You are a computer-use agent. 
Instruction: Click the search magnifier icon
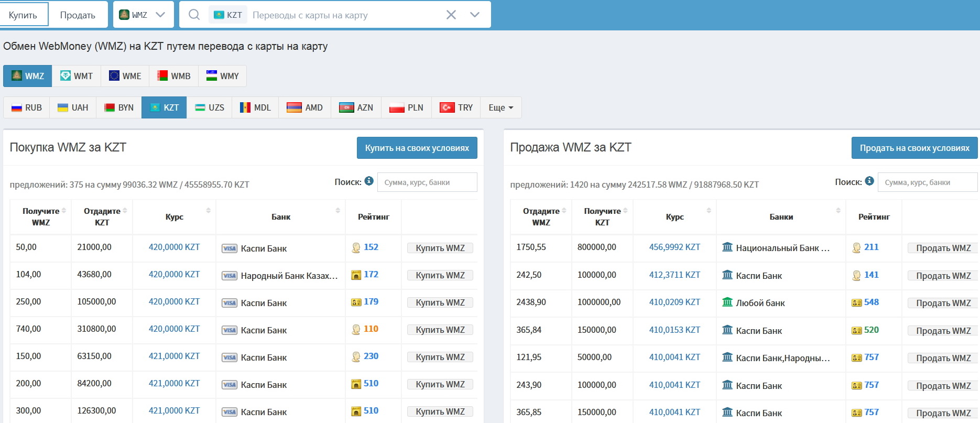[194, 15]
